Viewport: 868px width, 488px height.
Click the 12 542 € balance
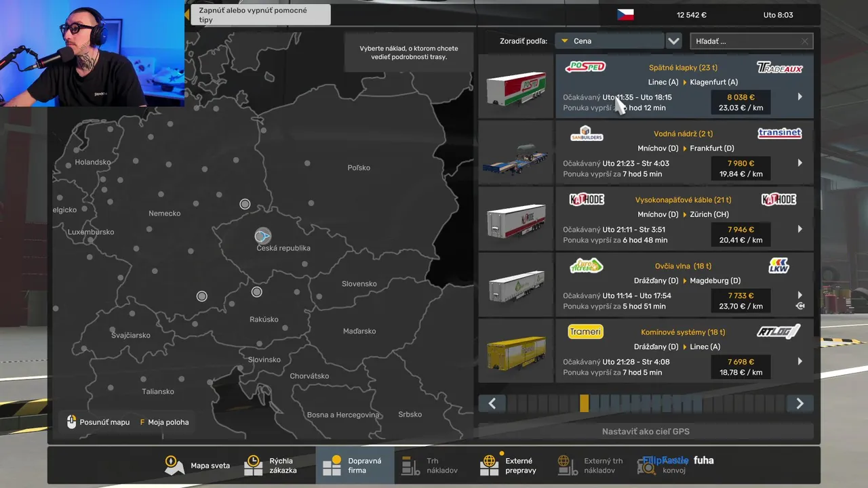pos(692,15)
